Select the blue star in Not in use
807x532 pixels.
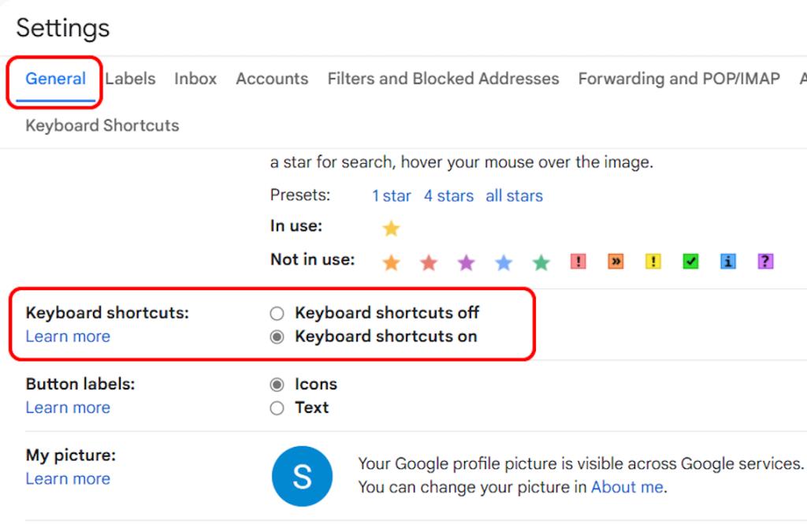coord(504,262)
